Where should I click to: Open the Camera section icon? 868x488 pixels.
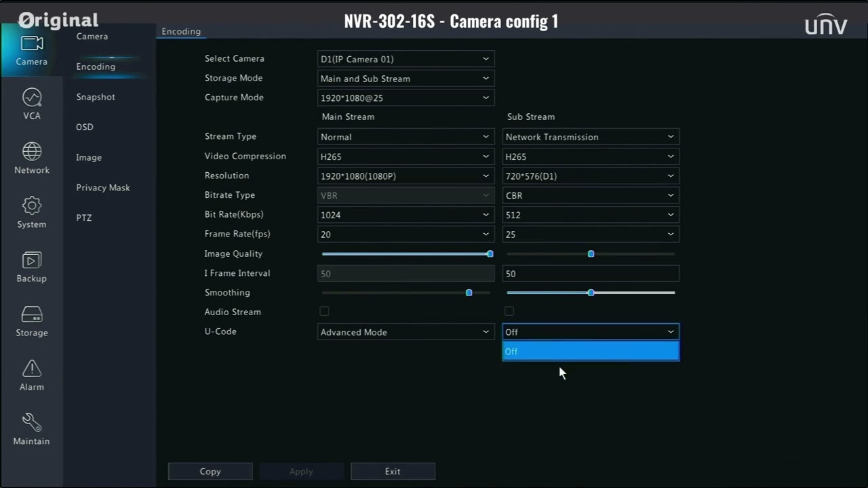[x=32, y=43]
